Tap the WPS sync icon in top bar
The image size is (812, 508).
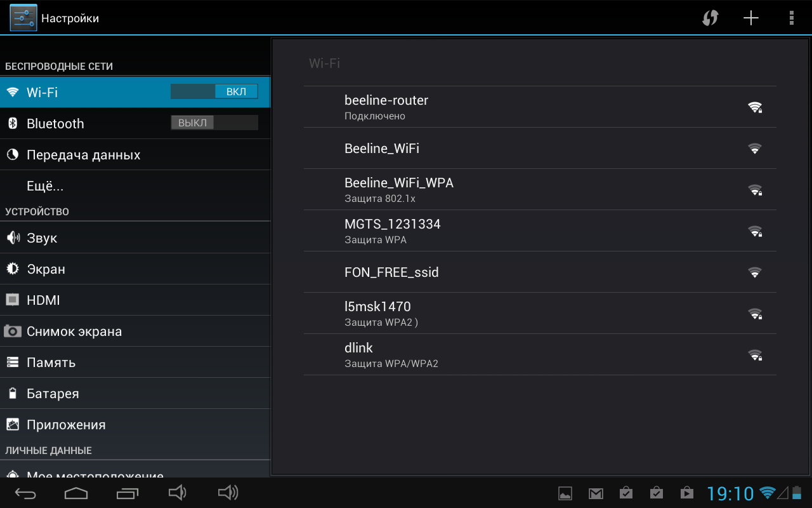click(710, 18)
